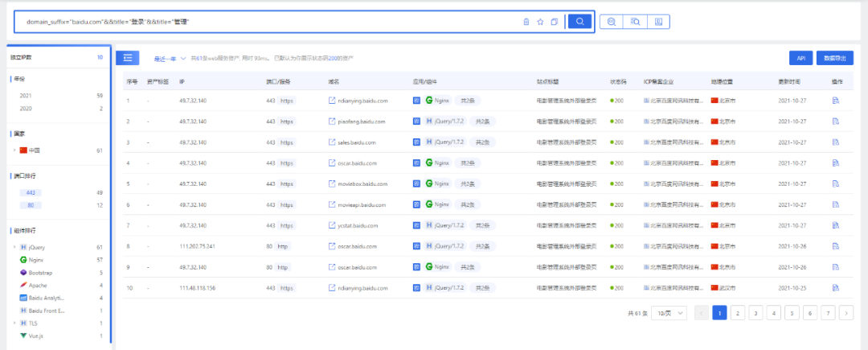Screen dimensions: 868x350
Task: Click the date 2021-10-25 cell
Action: [791, 287]
